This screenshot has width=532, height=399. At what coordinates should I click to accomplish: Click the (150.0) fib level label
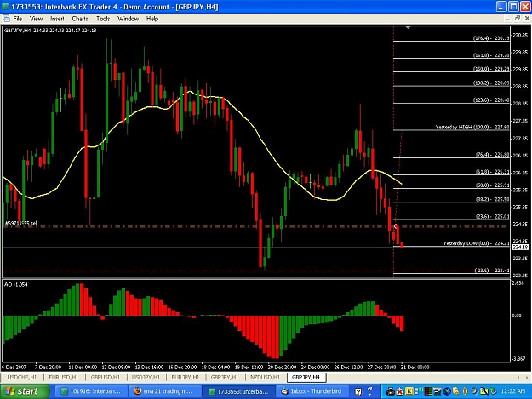point(491,69)
